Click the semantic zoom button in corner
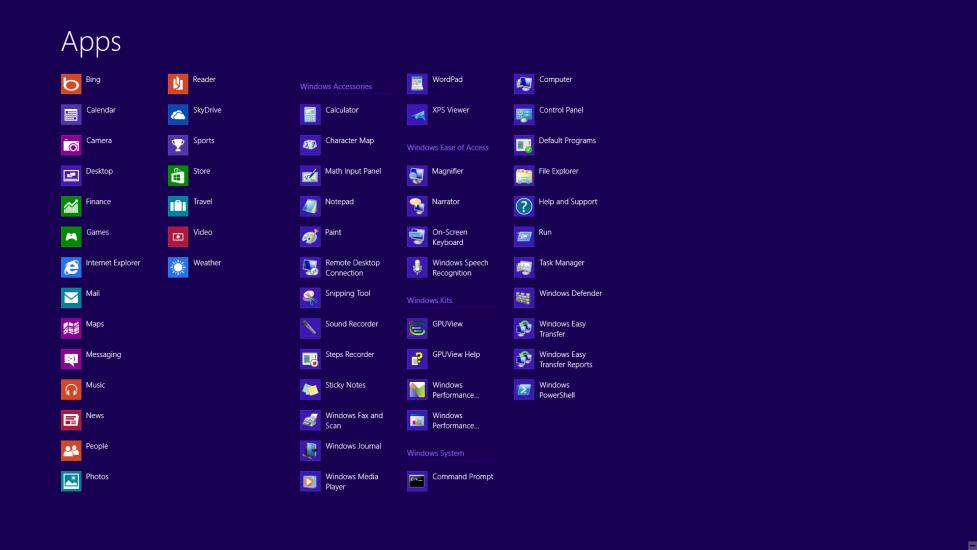This screenshot has width=977, height=550. tap(972, 545)
